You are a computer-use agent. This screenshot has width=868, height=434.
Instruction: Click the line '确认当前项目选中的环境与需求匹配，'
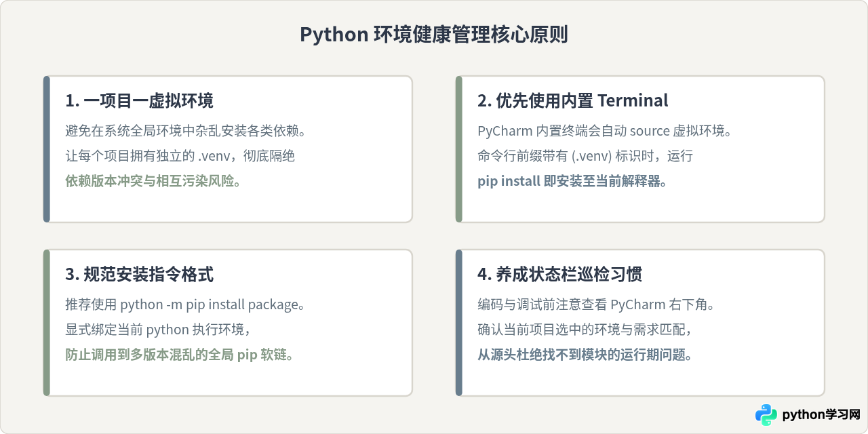585,330
